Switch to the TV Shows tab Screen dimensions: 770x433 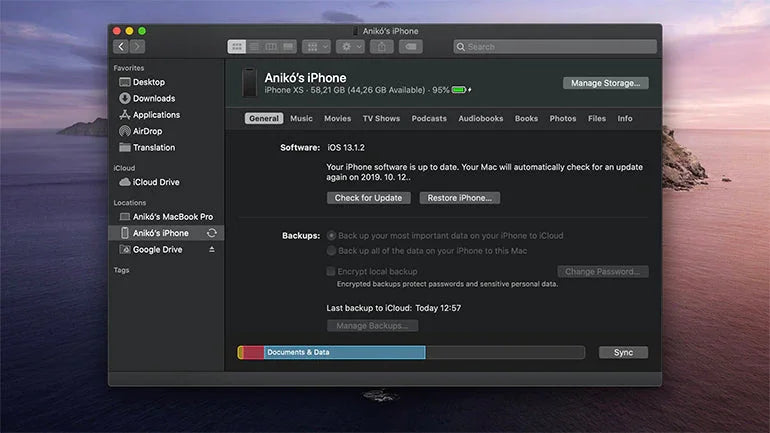(x=381, y=118)
